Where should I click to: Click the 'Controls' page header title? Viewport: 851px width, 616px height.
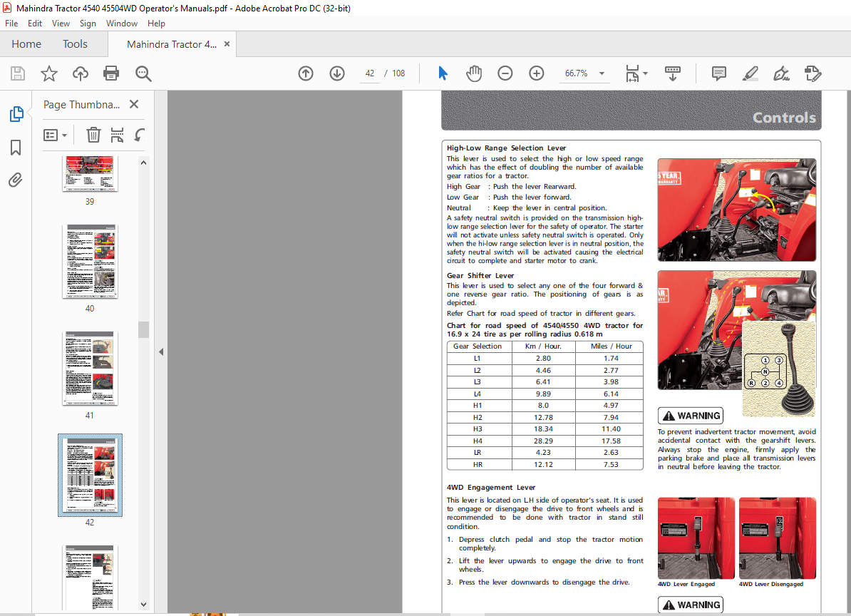click(784, 117)
